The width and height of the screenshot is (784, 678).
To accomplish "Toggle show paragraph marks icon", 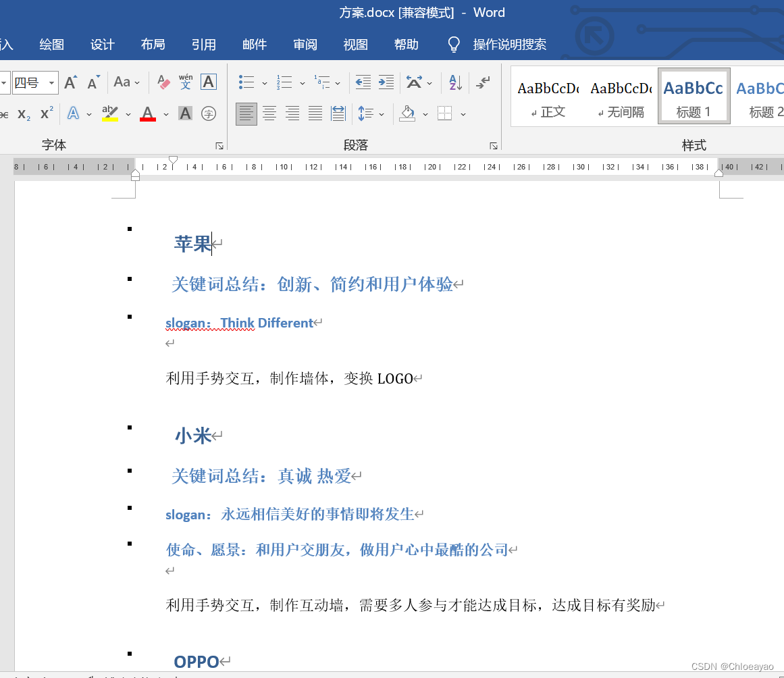I will [x=483, y=82].
